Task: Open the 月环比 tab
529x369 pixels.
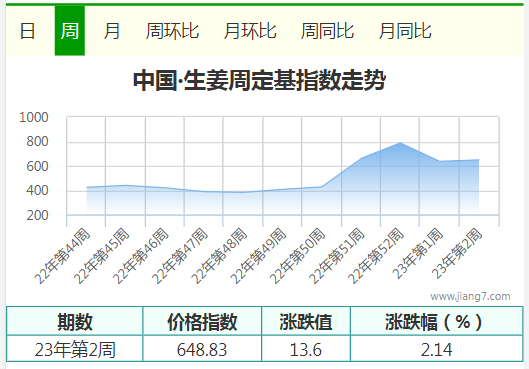Action: click(250, 31)
